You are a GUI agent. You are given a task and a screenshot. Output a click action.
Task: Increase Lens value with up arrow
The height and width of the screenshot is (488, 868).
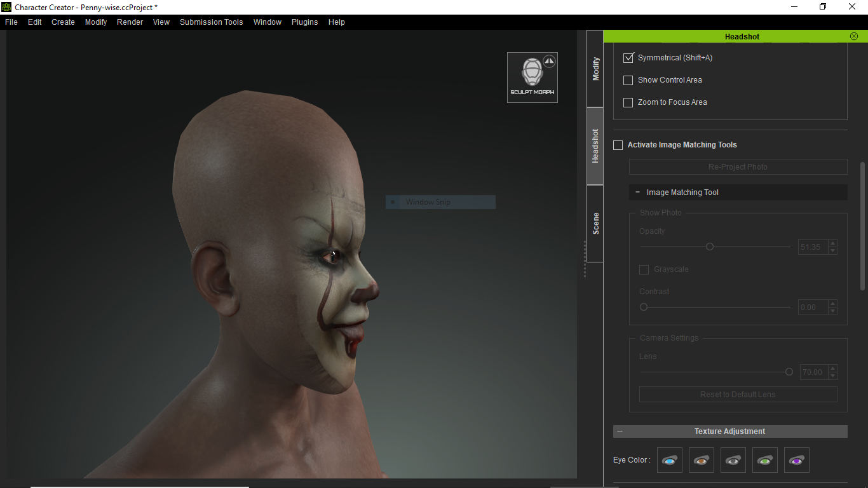[833, 369]
